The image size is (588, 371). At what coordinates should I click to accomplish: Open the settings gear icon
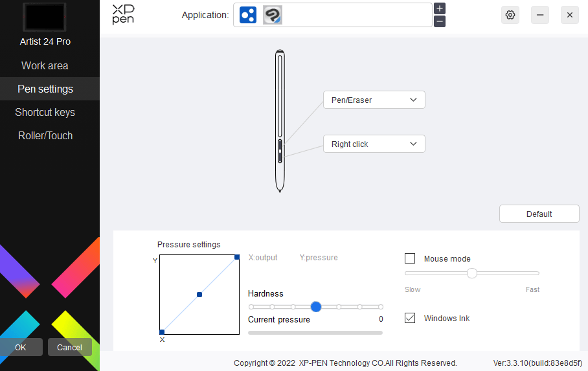(510, 15)
